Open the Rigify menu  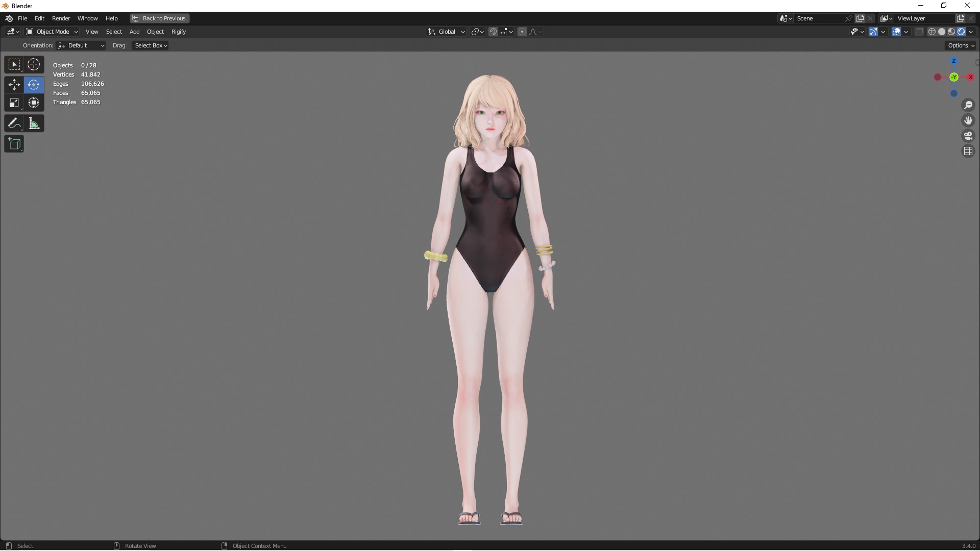179,32
